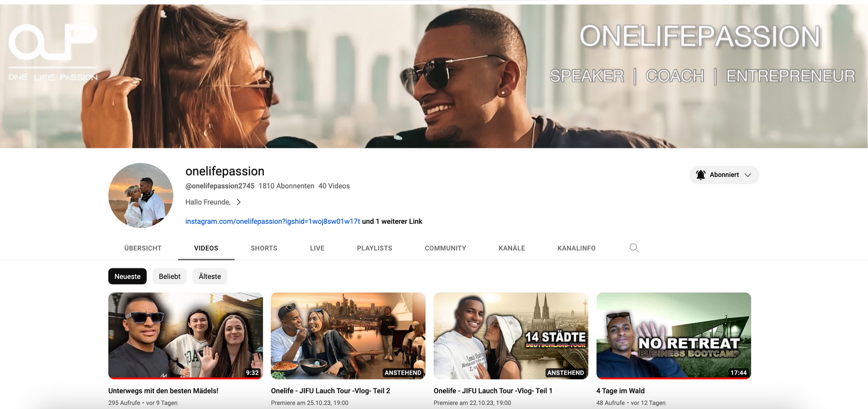Image resolution: width=868 pixels, height=409 pixels.
Task: Go to the LIVE tab
Action: [317, 248]
